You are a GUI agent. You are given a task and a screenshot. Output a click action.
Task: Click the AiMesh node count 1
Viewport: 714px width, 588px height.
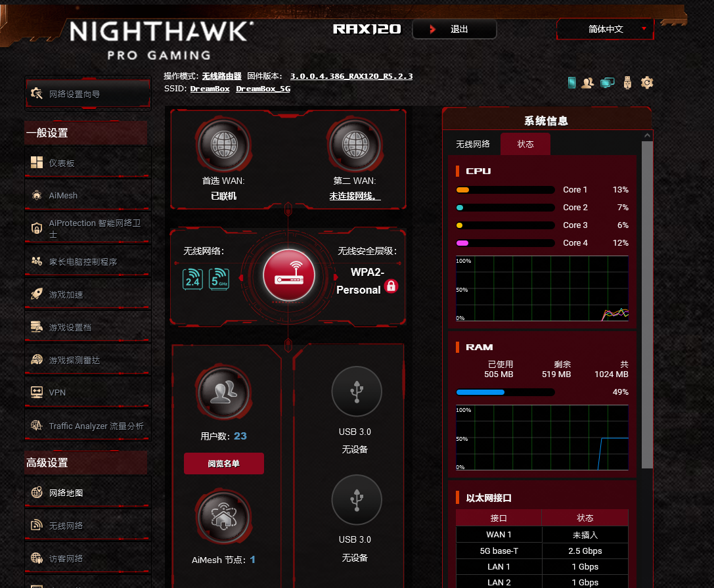pyautogui.click(x=253, y=559)
